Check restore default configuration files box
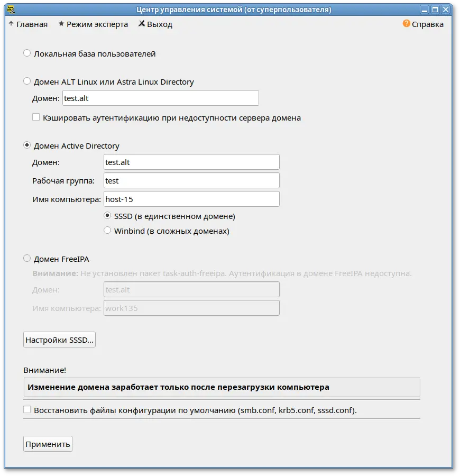The height and width of the screenshot is (476, 460). (27, 410)
